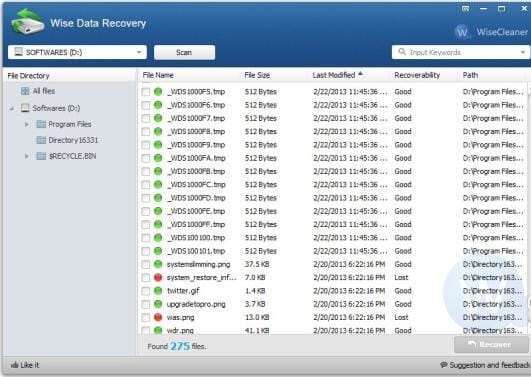The width and height of the screenshot is (531, 377).
Task: Open the menu icon left of minimize button
Action: 466,9
